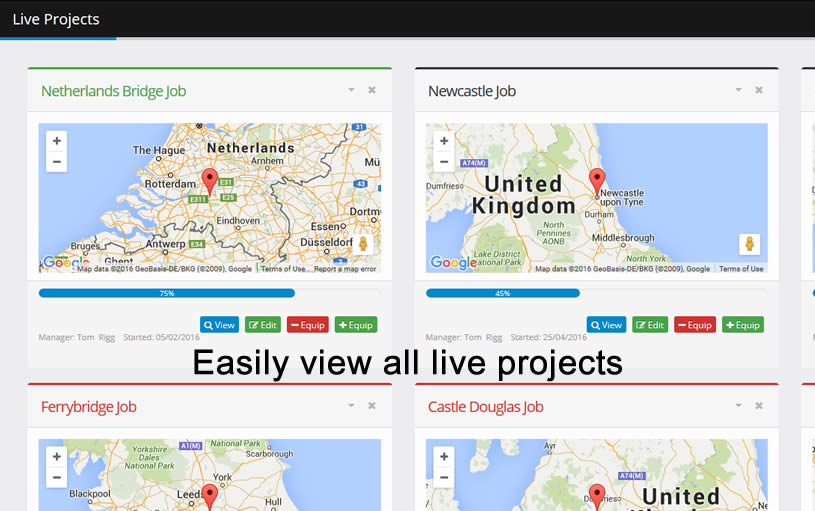
Task: Click Rotterdam label on the map
Action: click(170, 184)
